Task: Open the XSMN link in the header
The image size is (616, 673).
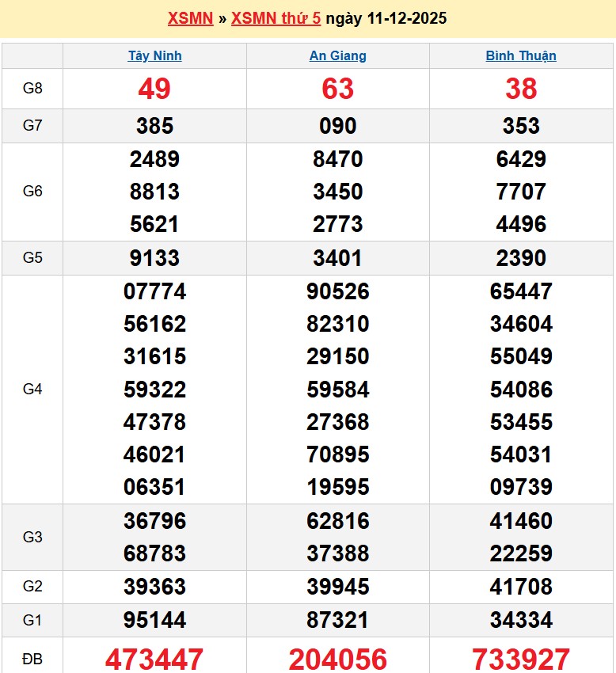Action: (x=190, y=18)
